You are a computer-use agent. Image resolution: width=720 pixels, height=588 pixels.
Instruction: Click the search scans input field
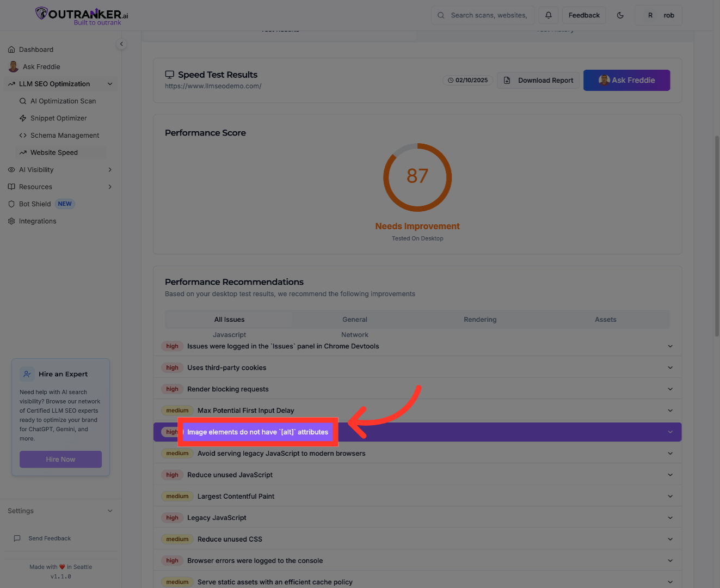488,15
